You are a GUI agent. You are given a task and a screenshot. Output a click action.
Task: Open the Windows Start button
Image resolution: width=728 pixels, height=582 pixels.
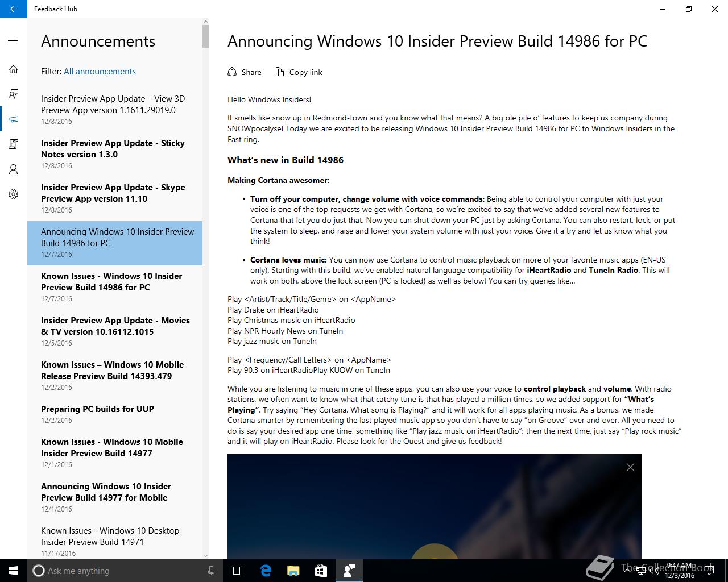coord(14,571)
